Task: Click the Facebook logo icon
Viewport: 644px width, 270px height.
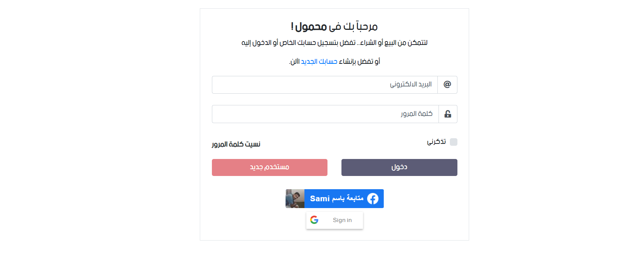Action: (373, 199)
